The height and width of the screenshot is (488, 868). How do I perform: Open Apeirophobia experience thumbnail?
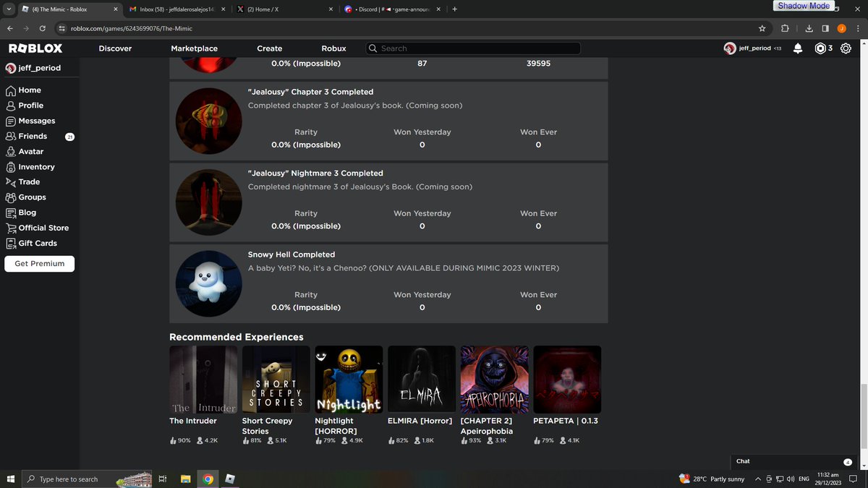pyautogui.click(x=495, y=380)
